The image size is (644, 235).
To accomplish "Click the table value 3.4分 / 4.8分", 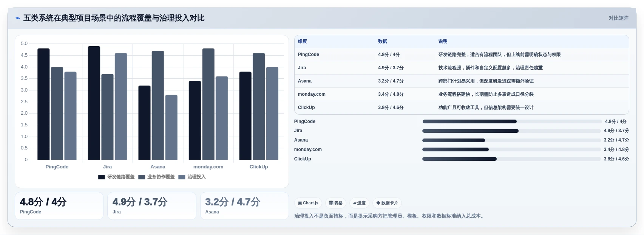I will 391,94.
